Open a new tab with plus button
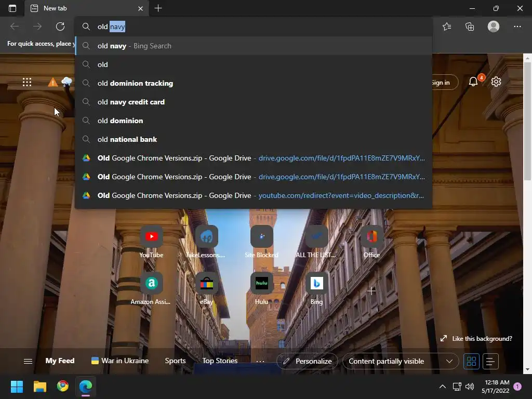Viewport: 532px width, 399px height. point(158,8)
